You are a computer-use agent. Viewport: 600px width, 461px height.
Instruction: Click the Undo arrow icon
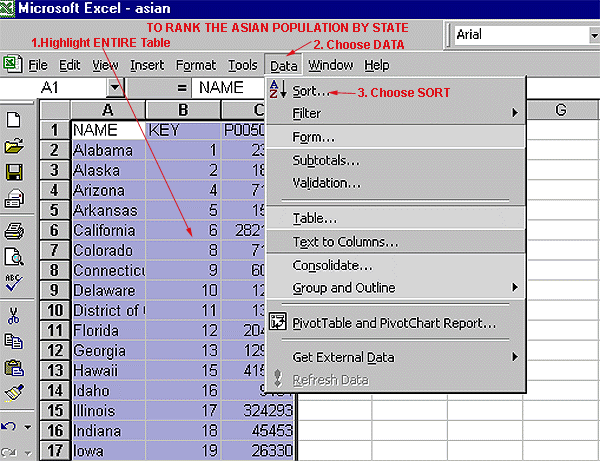tap(10, 427)
